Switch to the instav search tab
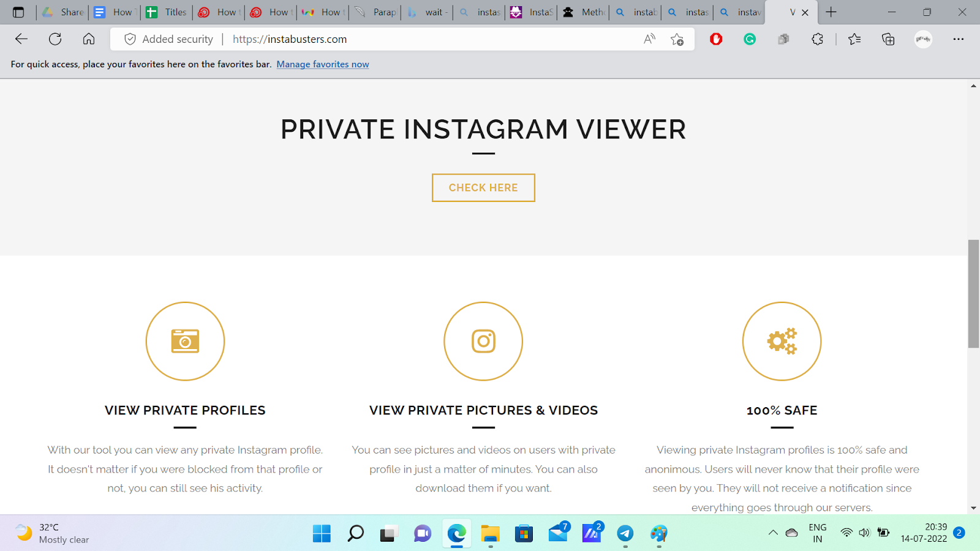The image size is (980, 551). 739,12
